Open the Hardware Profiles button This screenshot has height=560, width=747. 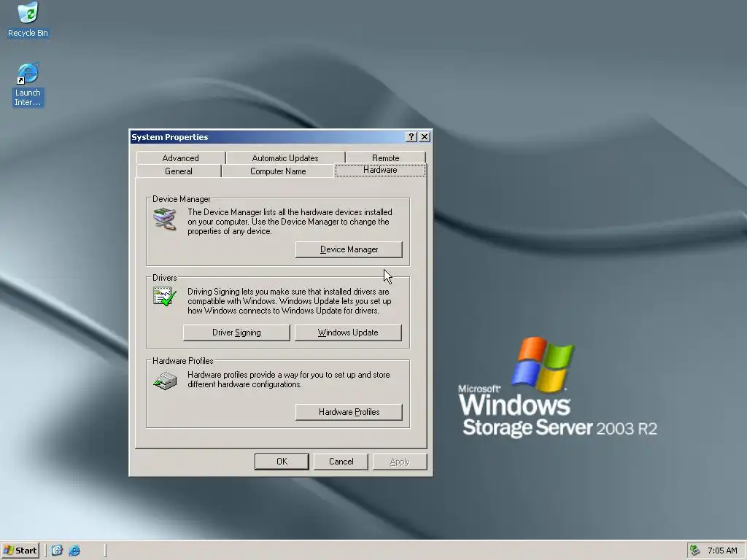click(x=349, y=412)
